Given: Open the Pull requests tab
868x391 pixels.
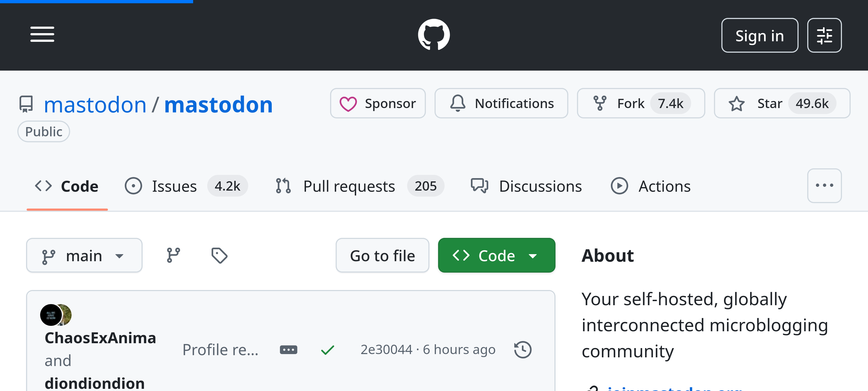Looking at the screenshot, I should [349, 185].
